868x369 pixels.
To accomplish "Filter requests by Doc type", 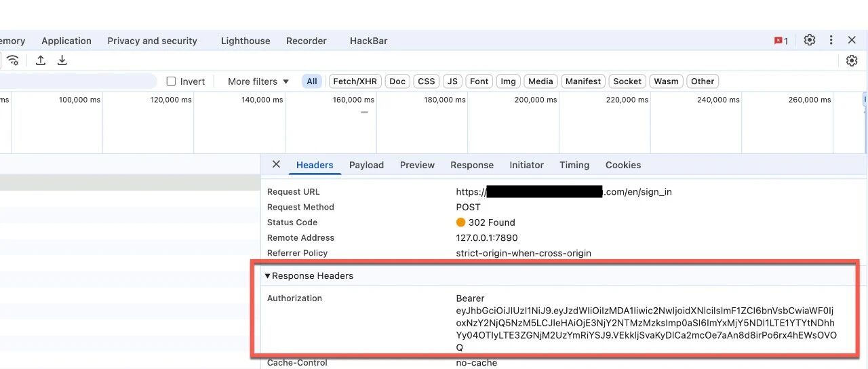I will (397, 81).
